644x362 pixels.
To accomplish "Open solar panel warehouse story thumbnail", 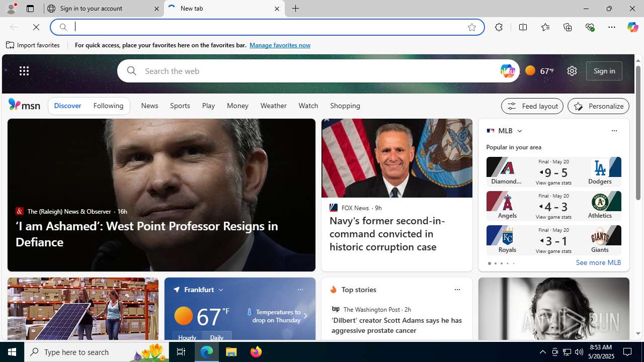I will (x=83, y=309).
